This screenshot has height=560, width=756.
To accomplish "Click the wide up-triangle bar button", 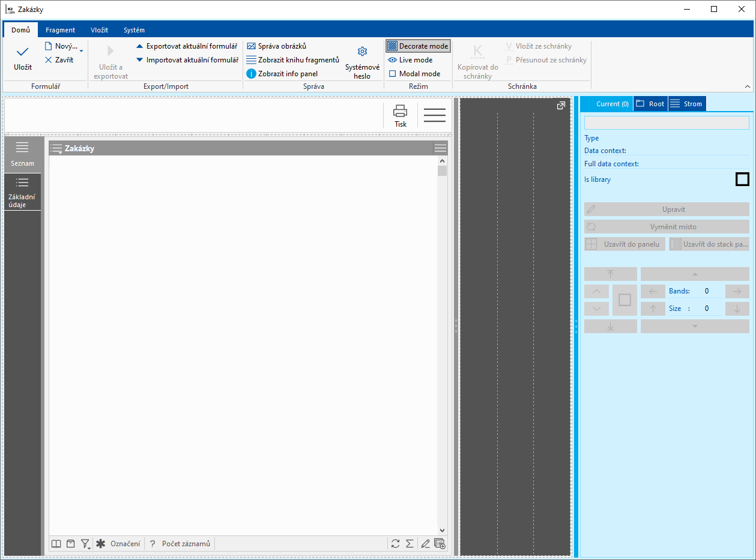I will pyautogui.click(x=695, y=274).
